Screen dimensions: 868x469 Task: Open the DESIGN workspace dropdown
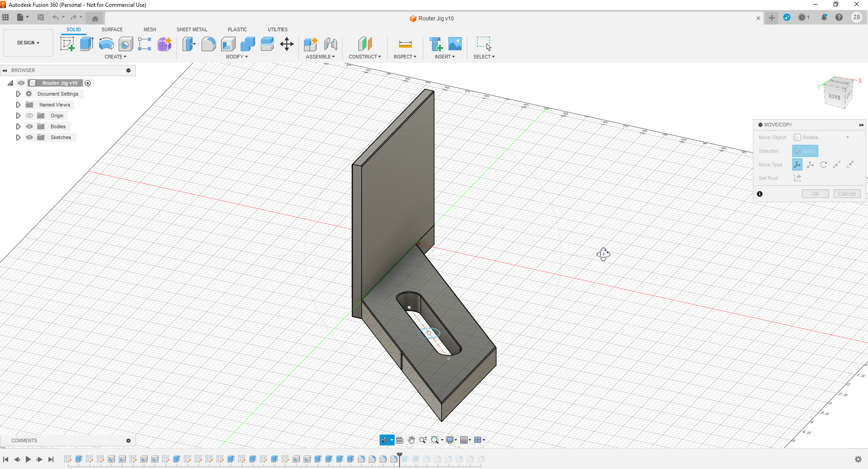click(x=28, y=43)
